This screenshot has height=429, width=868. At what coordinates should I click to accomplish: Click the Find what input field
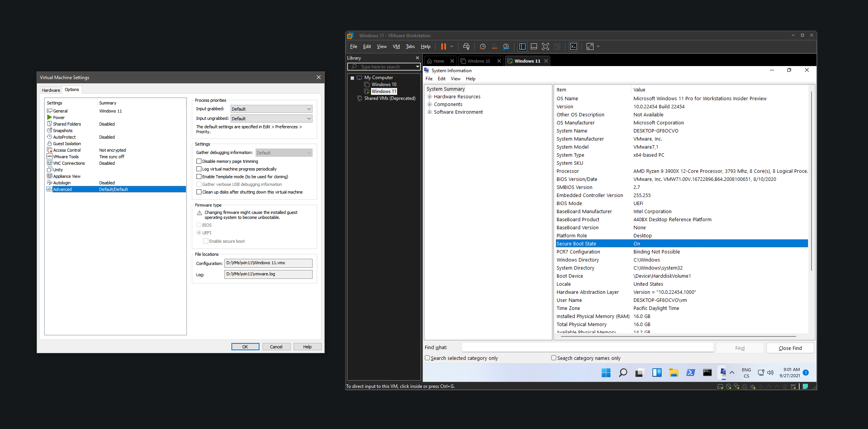point(587,348)
